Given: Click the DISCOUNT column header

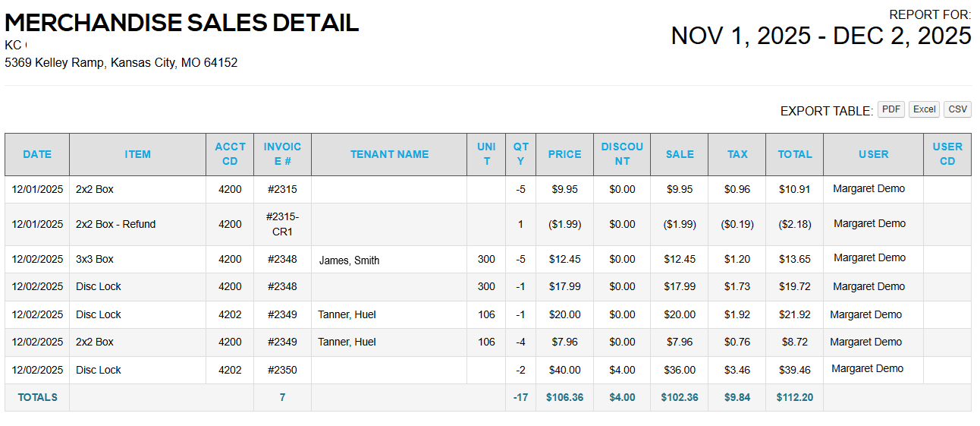Looking at the screenshot, I should (x=622, y=154).
